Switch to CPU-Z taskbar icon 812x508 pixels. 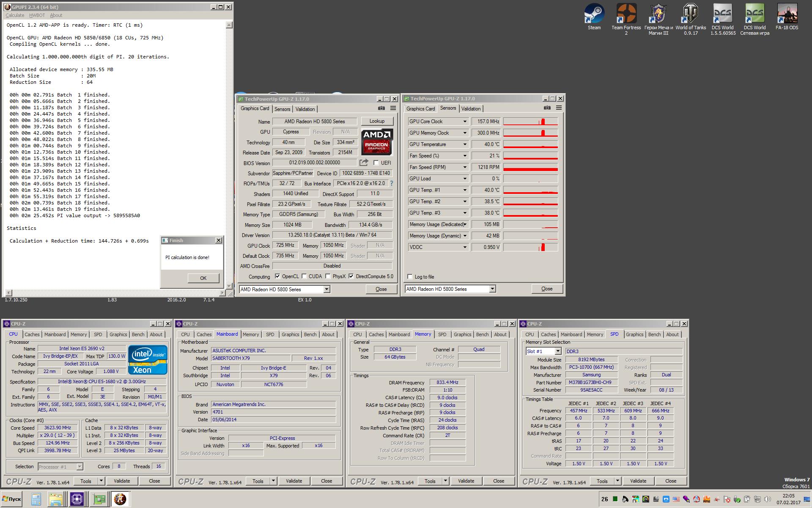pos(77,500)
